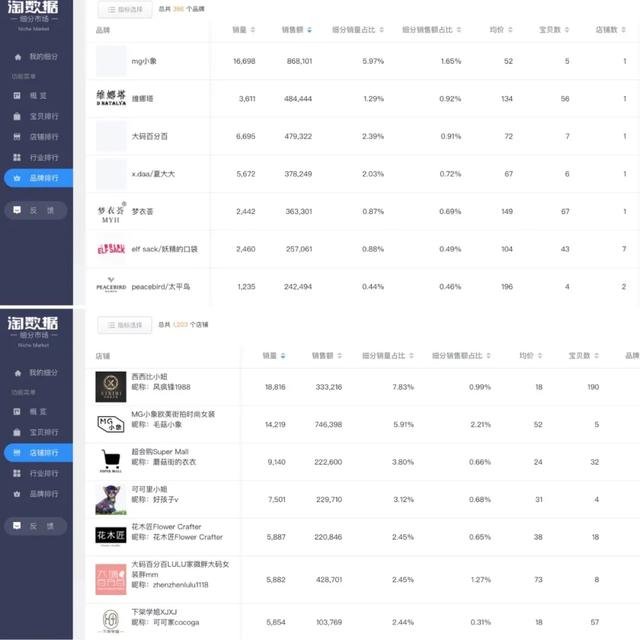
Task: Open shop name 西西比小姐
Action: pyautogui.click(x=149, y=376)
